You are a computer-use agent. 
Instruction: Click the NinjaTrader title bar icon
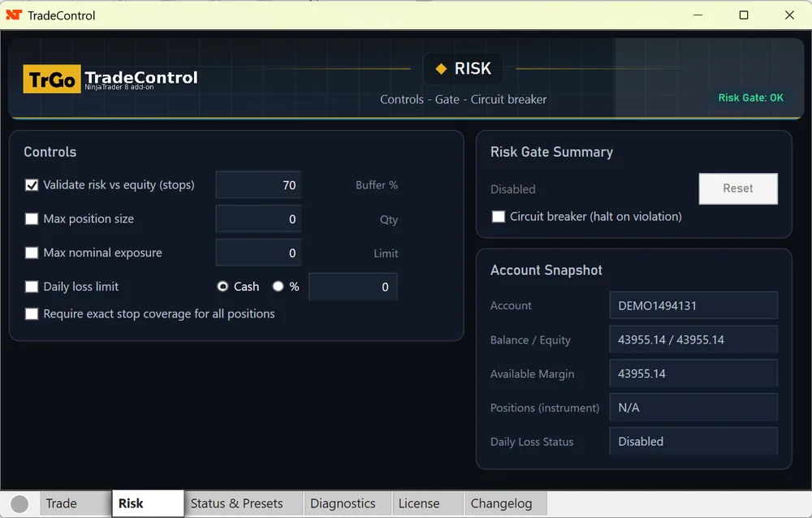(13, 15)
